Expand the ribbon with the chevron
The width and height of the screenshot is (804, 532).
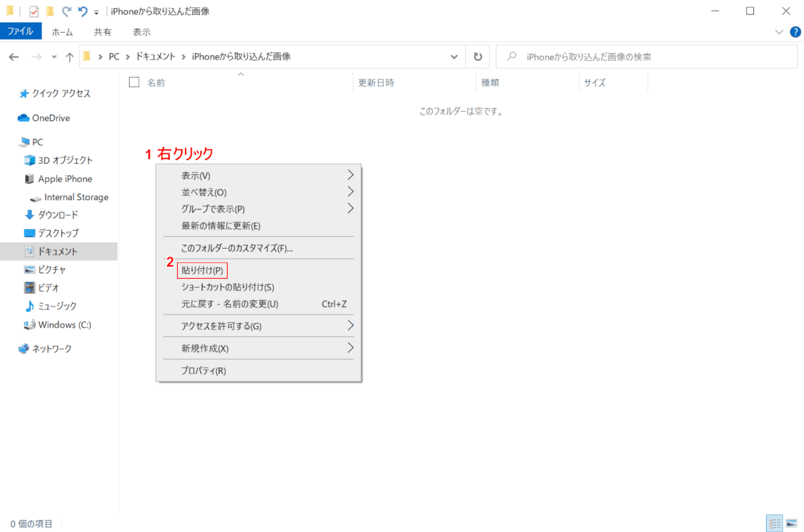779,31
